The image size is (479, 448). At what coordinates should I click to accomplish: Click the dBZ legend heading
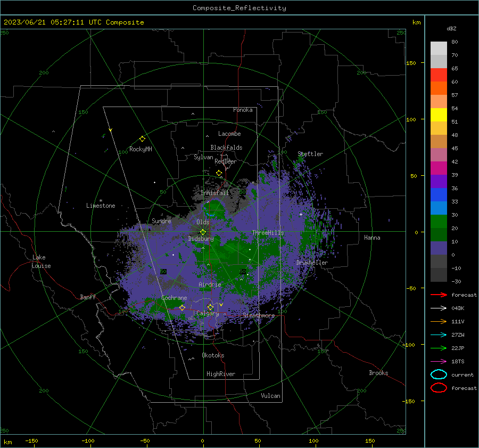[x=451, y=28]
